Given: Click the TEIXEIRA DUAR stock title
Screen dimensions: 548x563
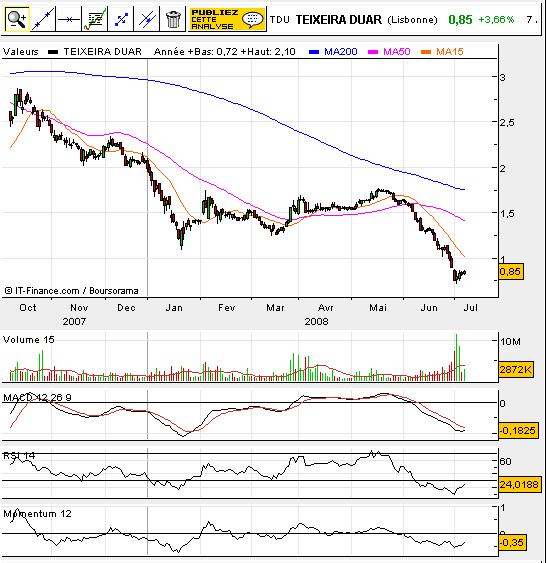Looking at the screenshot, I should (x=338, y=20).
